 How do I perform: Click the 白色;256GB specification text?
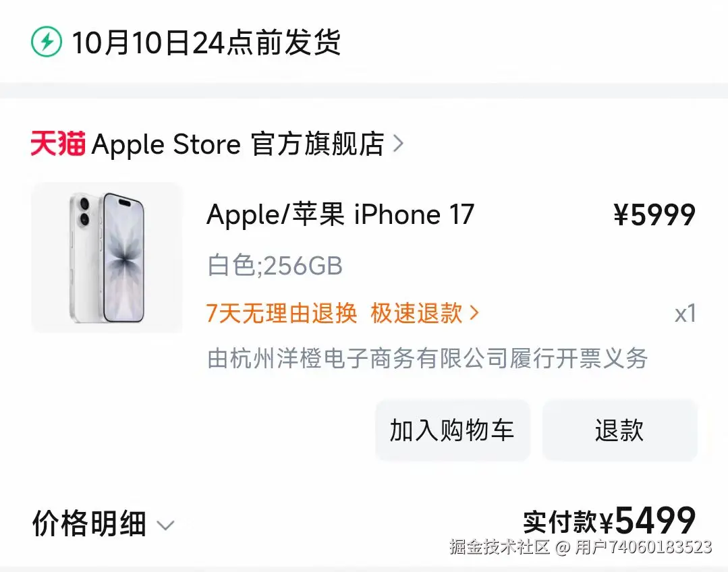[275, 266]
